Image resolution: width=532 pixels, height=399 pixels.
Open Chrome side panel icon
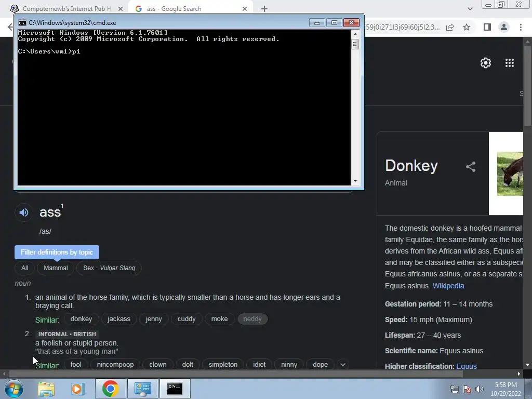487,27
